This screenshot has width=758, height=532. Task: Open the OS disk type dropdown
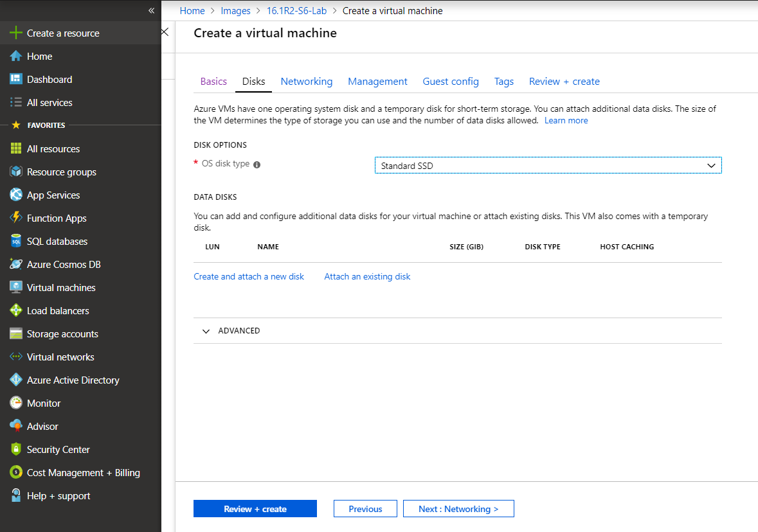[x=548, y=165]
